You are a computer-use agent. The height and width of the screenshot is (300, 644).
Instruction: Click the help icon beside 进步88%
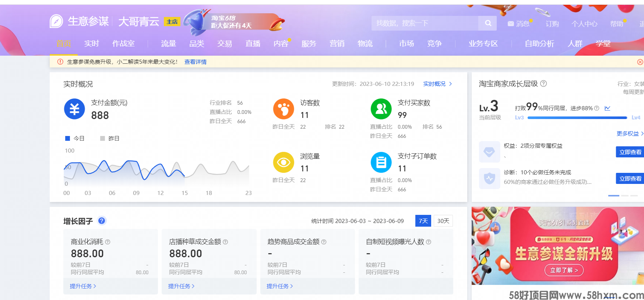click(597, 108)
